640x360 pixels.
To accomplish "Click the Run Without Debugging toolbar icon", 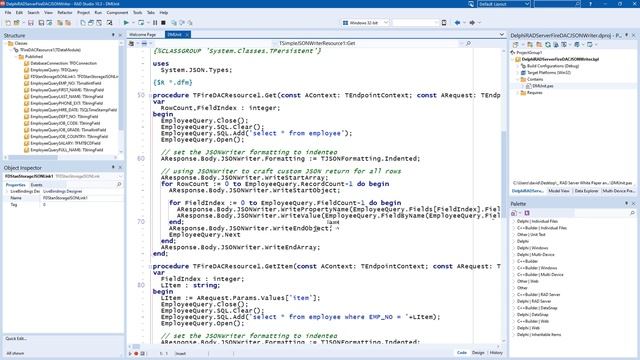I will (141, 23).
